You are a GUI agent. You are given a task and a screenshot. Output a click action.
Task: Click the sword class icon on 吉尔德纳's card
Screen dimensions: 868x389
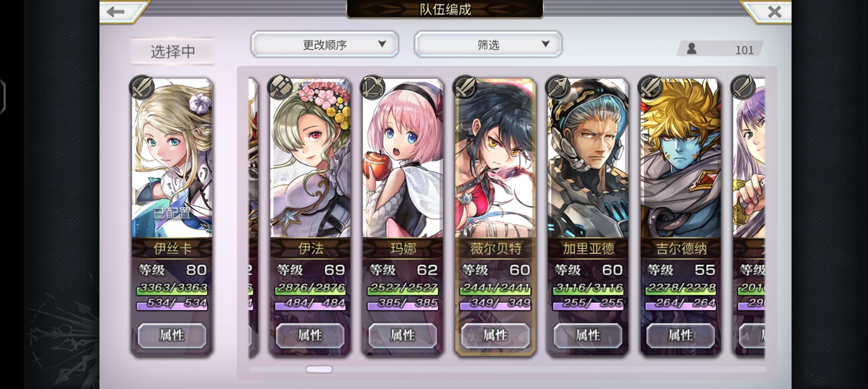pos(650,87)
